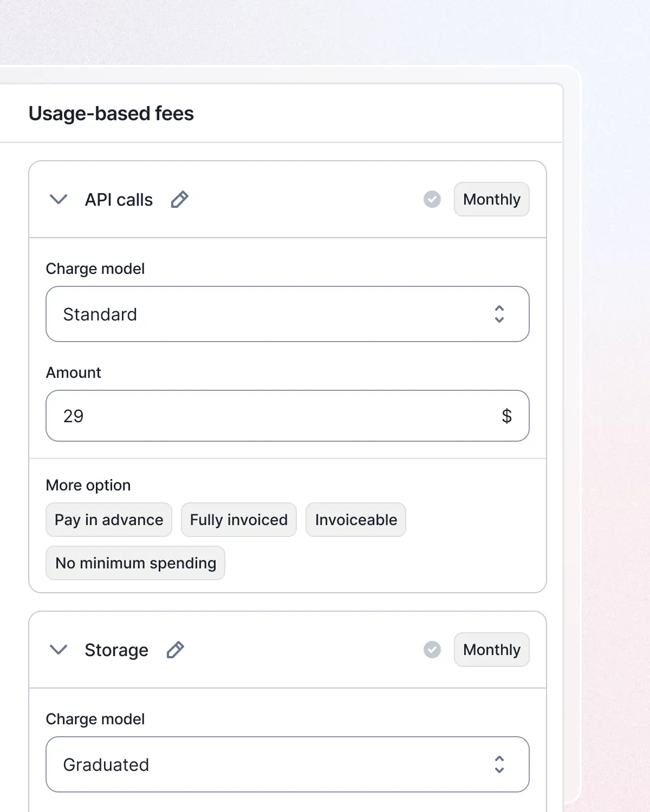650x812 pixels.
Task: Select the Monthly badge for API calls
Action: click(491, 200)
